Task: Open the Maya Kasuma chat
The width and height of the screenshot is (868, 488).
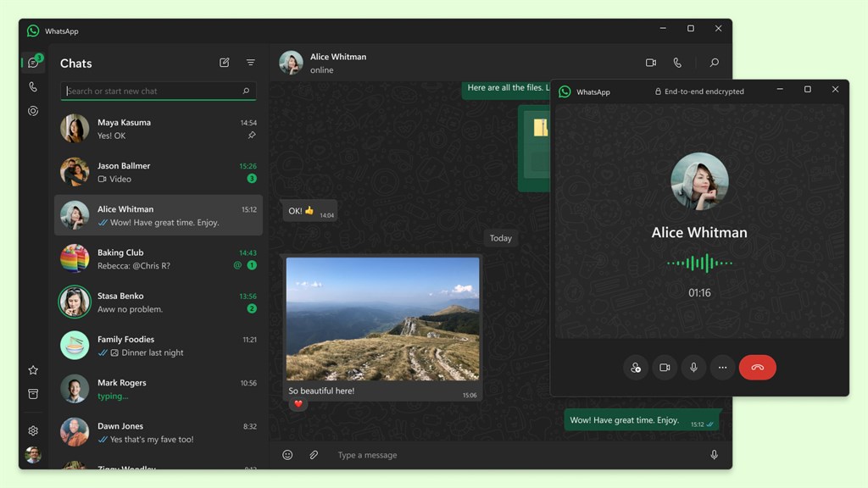Action: 159,129
